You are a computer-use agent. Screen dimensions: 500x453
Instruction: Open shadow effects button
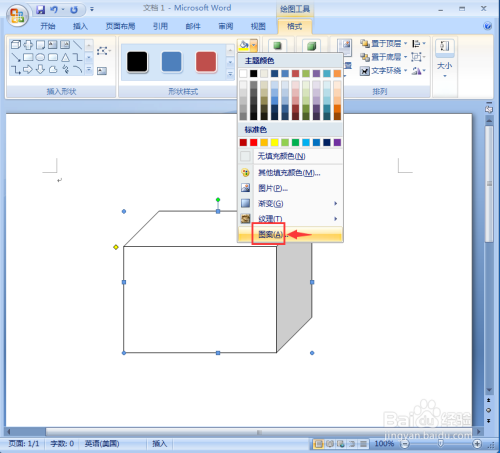tap(277, 46)
